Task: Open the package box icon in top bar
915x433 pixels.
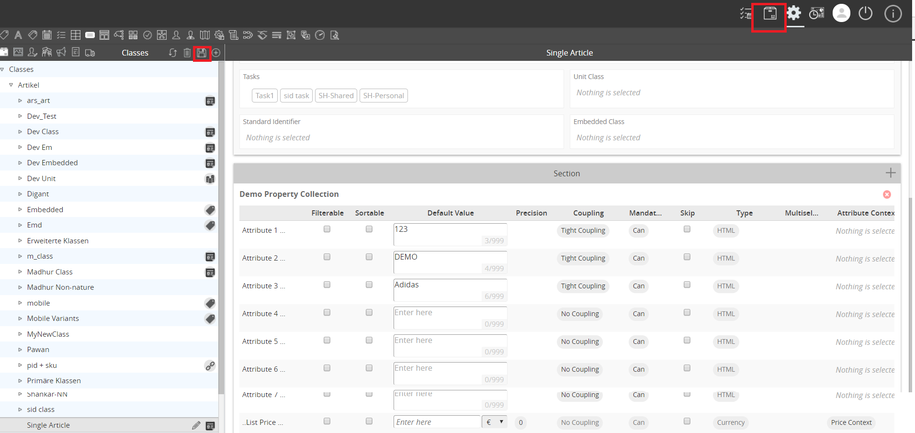Action: click(770, 13)
